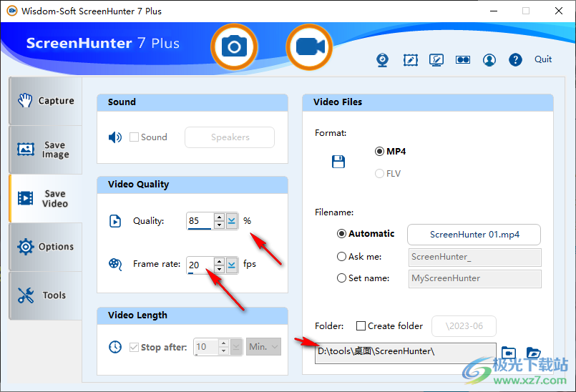Select the Save Video tab
This screenshot has width=576, height=392.
pos(46,198)
